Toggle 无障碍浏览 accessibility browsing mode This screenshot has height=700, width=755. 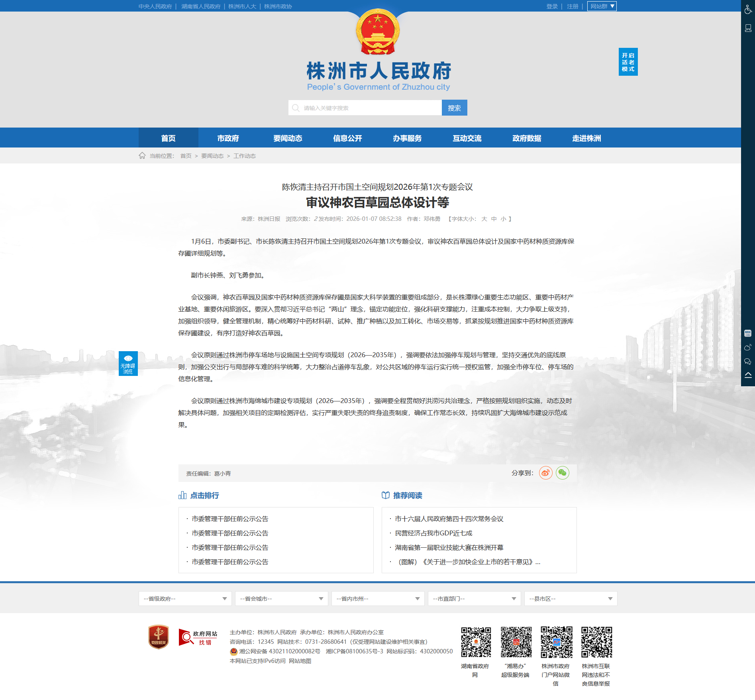(x=128, y=363)
